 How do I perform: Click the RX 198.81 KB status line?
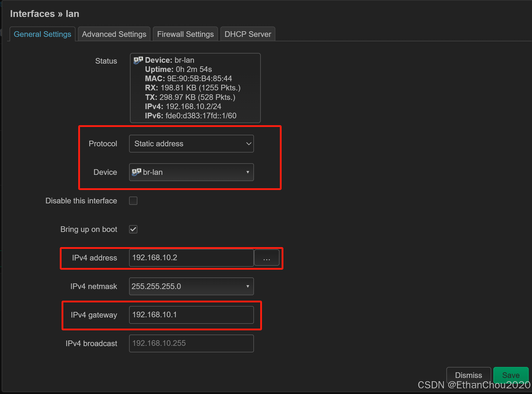pos(193,88)
